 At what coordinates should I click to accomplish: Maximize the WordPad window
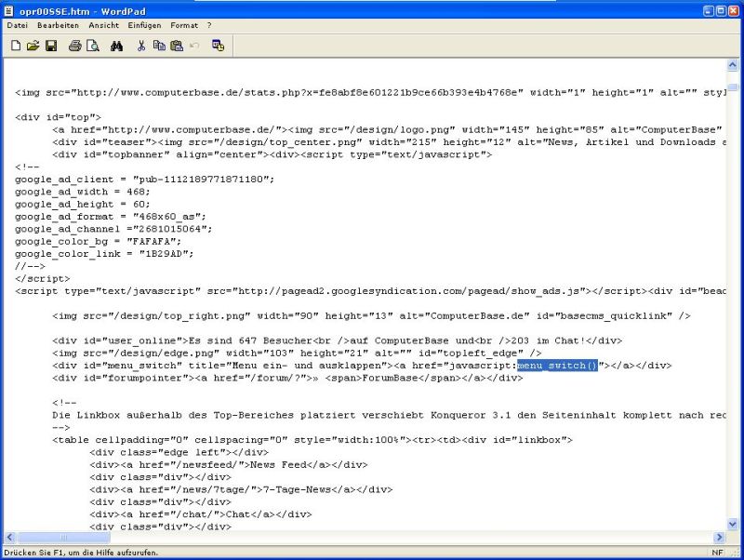click(x=721, y=11)
